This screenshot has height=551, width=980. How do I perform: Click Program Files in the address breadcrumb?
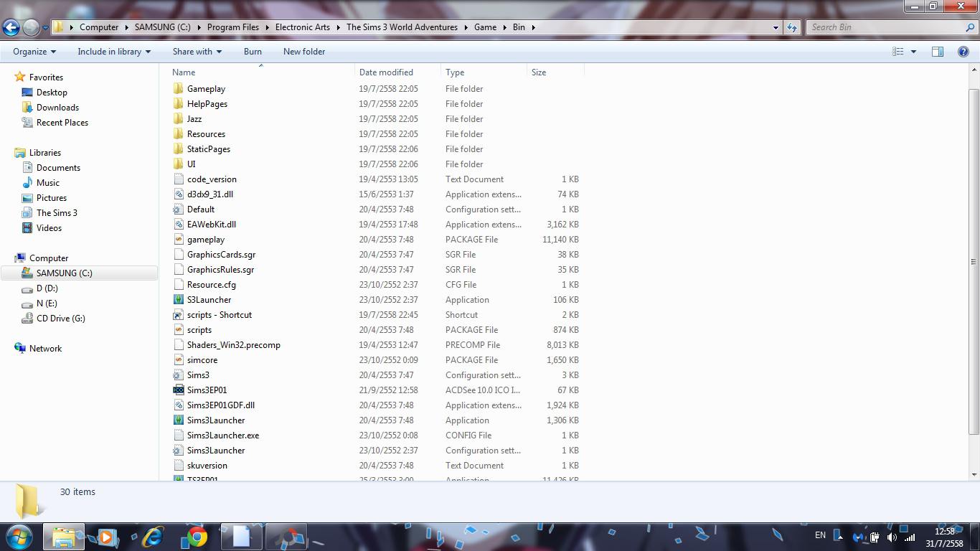coord(233,27)
